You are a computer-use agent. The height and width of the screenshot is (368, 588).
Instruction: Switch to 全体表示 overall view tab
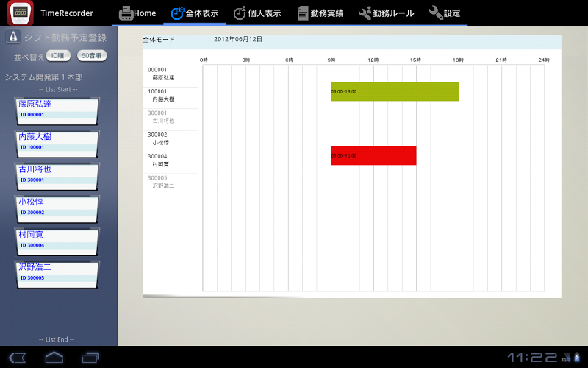point(194,13)
